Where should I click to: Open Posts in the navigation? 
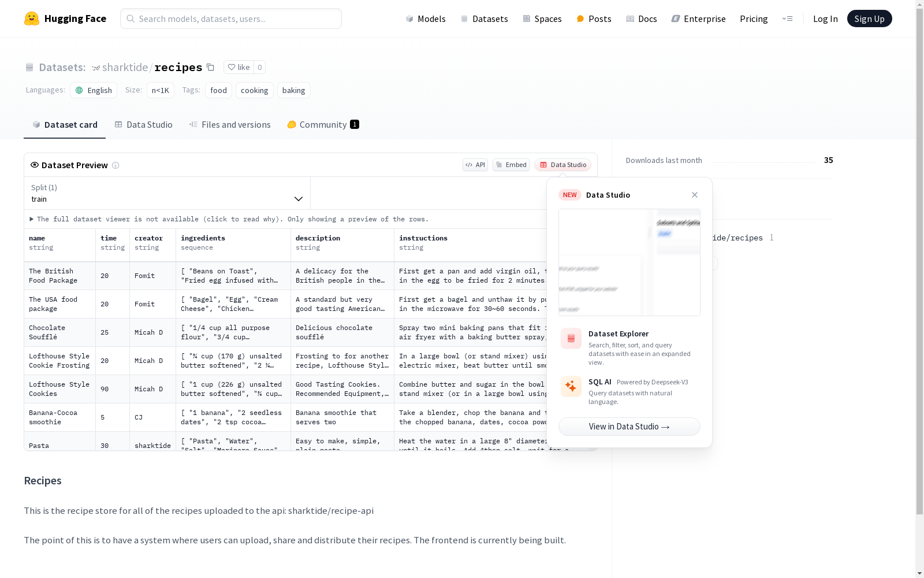594,18
